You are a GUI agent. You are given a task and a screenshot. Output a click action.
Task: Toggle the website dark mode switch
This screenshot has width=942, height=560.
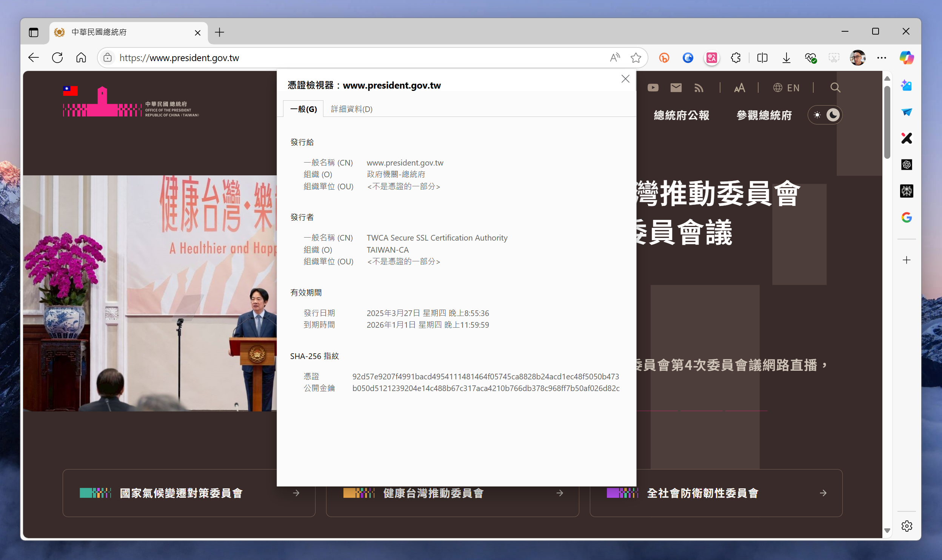(x=825, y=115)
